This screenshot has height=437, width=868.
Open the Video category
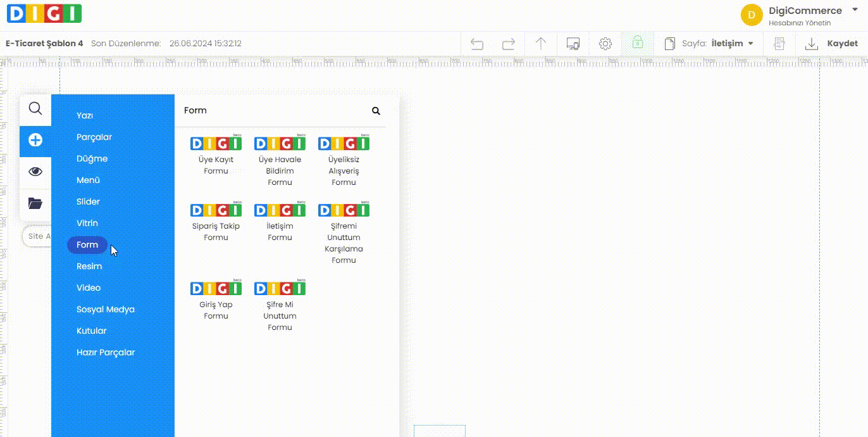[x=89, y=288]
